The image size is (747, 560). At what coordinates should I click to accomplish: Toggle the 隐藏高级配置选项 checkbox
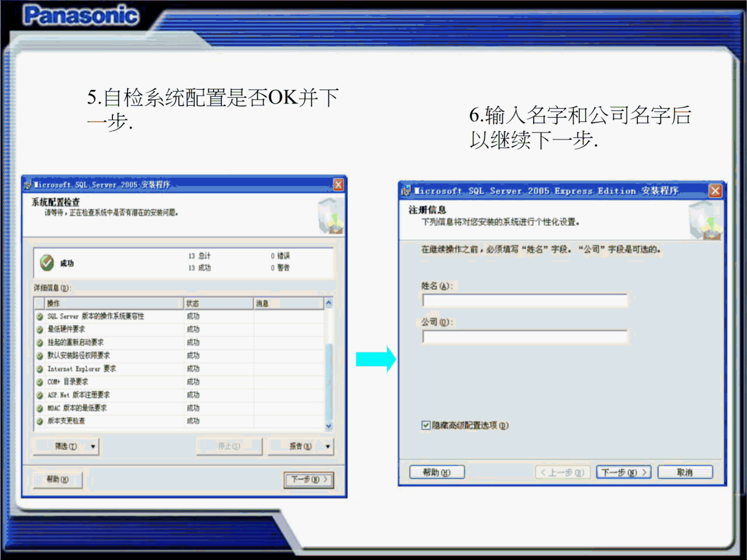426,425
